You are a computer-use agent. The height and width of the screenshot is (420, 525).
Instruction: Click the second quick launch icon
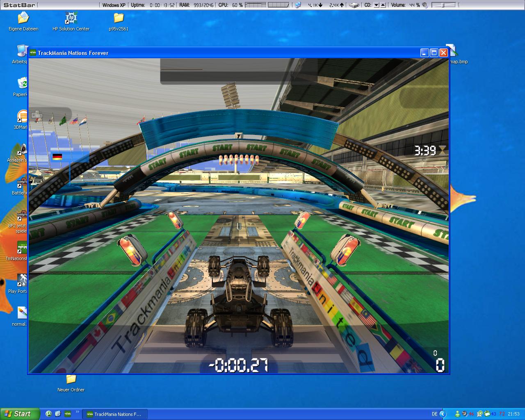[58, 414]
